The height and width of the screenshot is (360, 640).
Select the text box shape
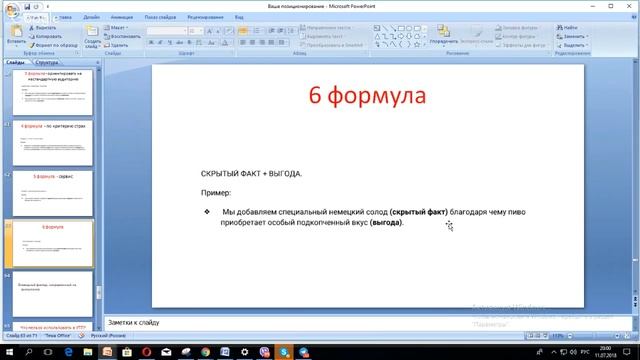(377, 28)
